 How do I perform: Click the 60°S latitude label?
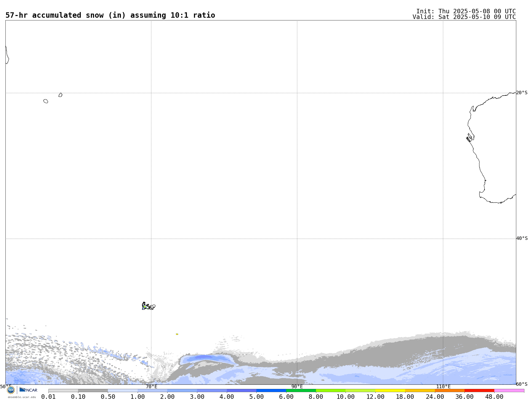click(x=522, y=384)
